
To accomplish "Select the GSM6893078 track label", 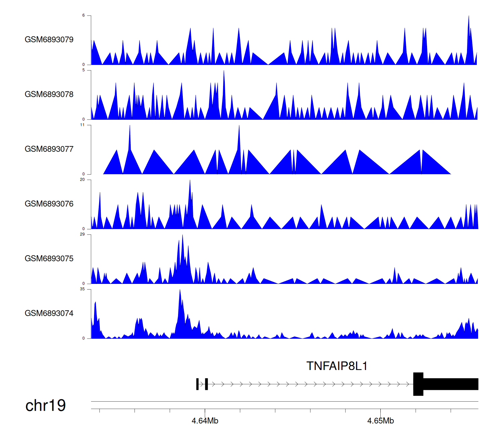I will point(49,95).
